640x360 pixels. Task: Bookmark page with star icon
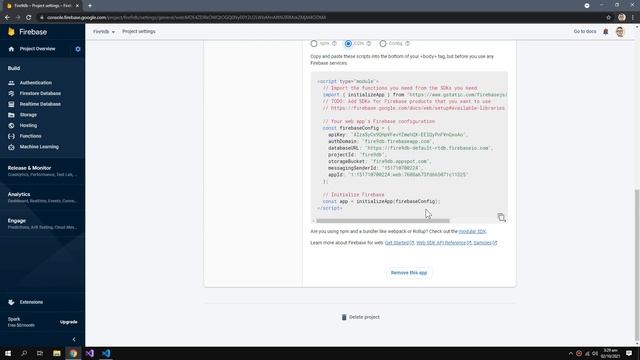[608, 18]
